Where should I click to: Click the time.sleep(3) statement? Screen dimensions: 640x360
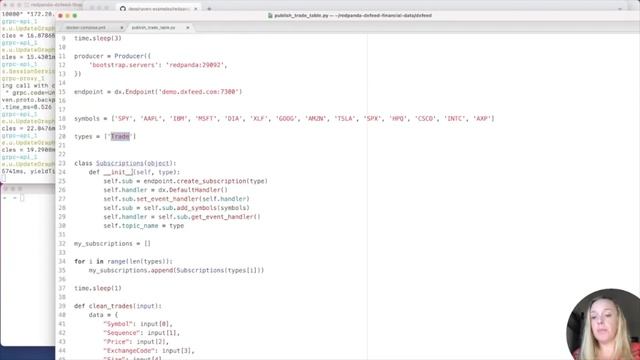point(98,38)
